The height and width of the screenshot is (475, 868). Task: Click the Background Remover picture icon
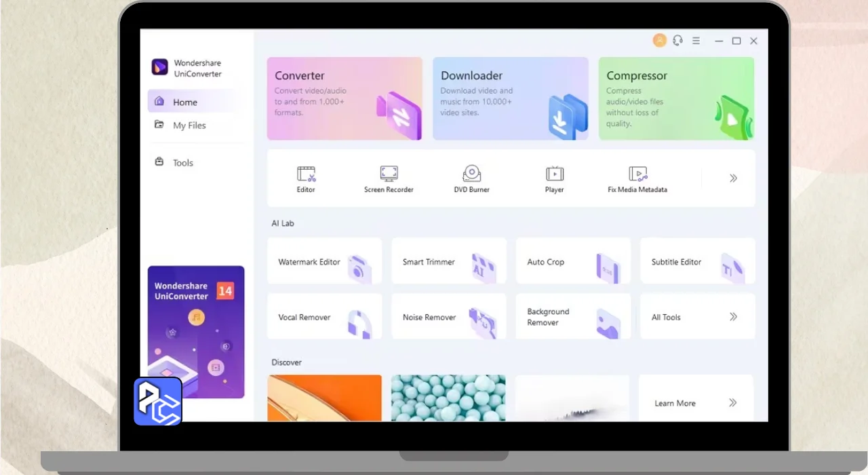point(608,324)
